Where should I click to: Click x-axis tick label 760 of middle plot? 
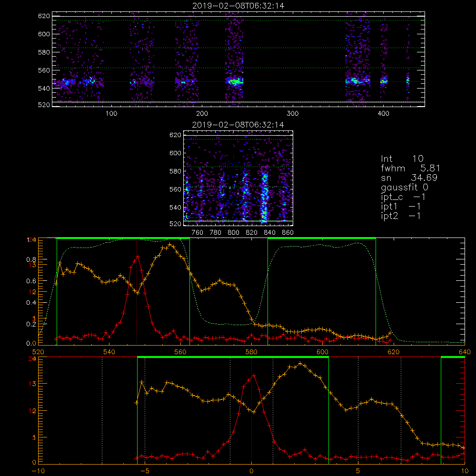198,233
